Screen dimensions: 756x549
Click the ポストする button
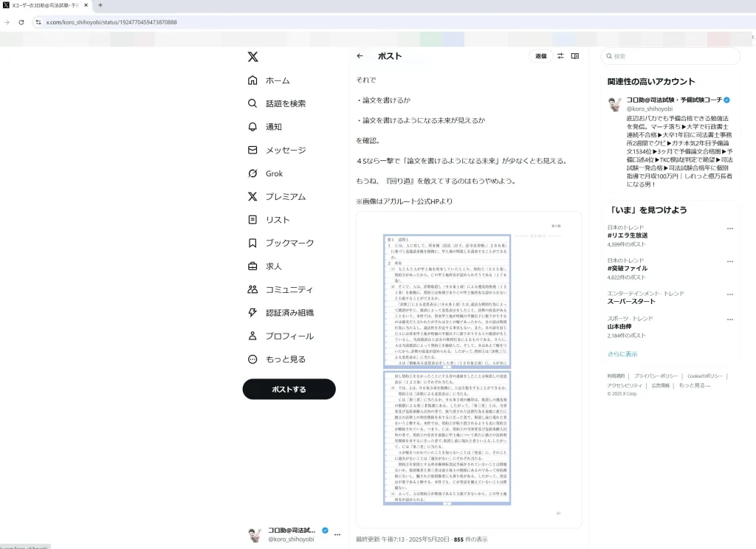tap(289, 389)
